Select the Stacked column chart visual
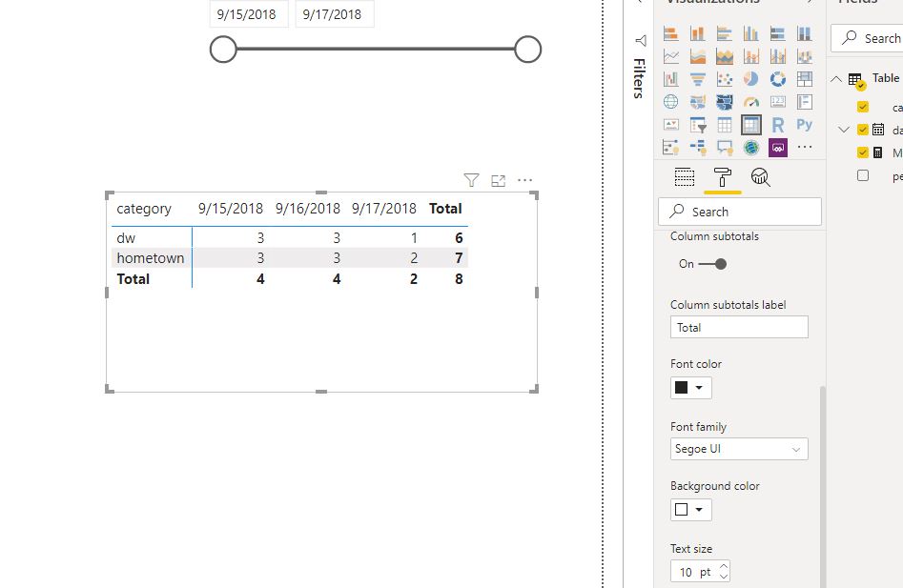903x588 pixels. [x=697, y=33]
